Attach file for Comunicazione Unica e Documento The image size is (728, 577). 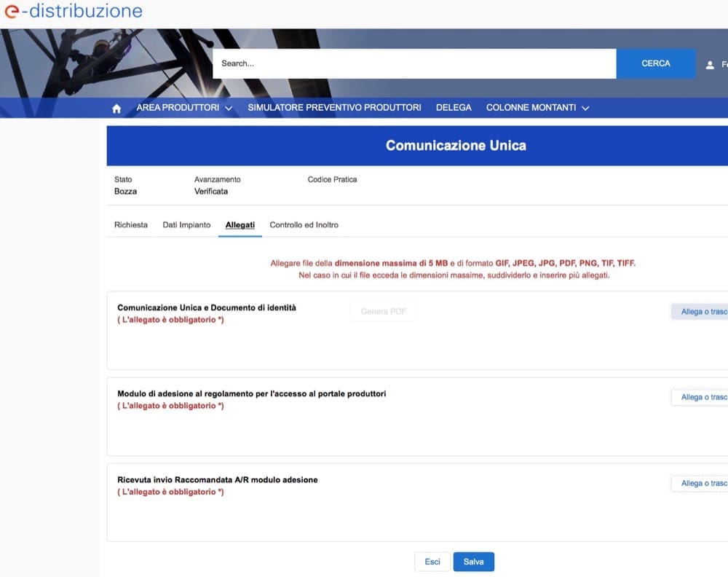(700, 312)
